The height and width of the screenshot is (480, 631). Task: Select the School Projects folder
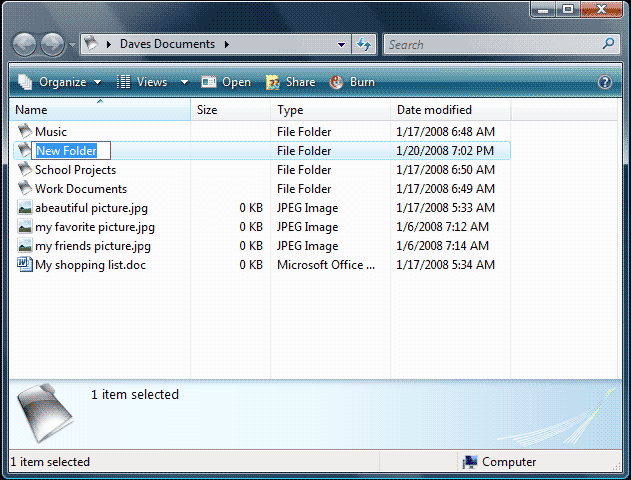pyautogui.click(x=75, y=170)
